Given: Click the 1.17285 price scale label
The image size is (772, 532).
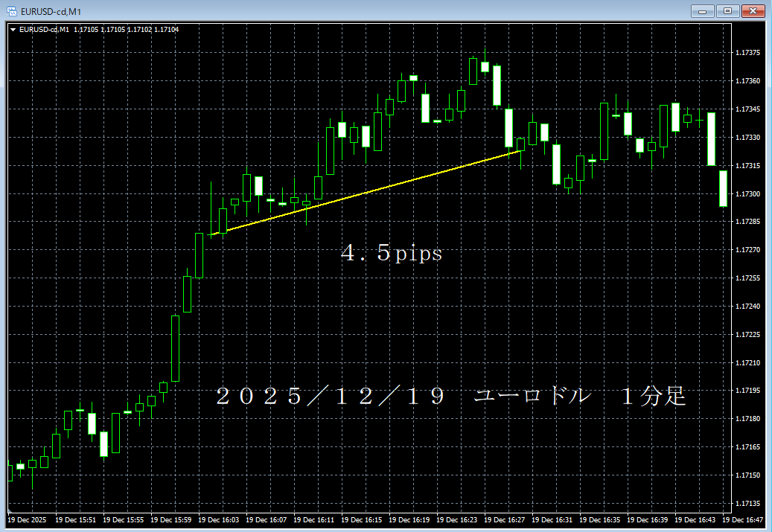Looking at the screenshot, I should click(x=747, y=222).
